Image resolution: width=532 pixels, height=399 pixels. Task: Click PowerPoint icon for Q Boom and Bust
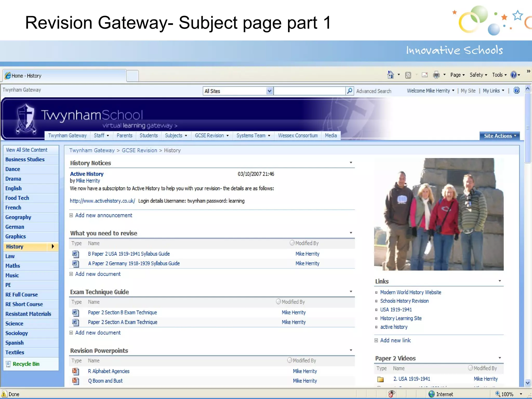pos(75,381)
